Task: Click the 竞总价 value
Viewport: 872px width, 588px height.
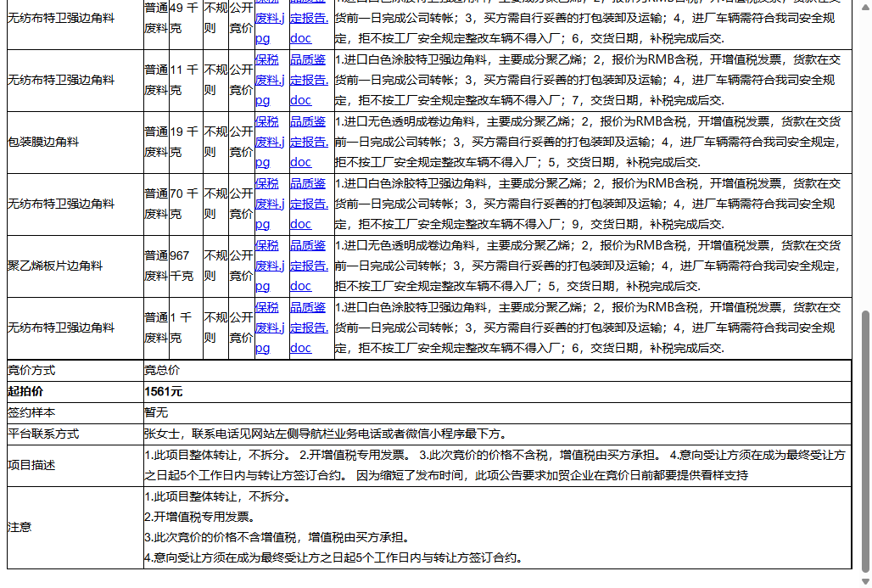Action: tap(162, 370)
